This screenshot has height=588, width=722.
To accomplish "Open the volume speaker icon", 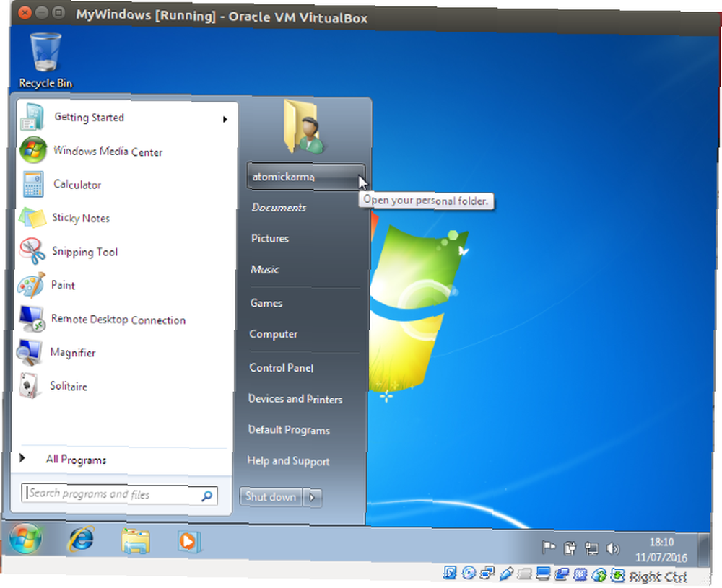I will click(x=612, y=549).
